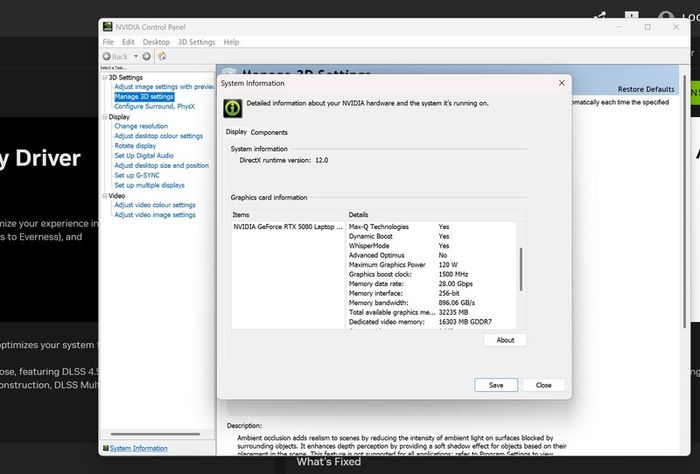Screen dimensions: 700x474
Task: Open the 3D Settings menu
Action: (x=196, y=42)
